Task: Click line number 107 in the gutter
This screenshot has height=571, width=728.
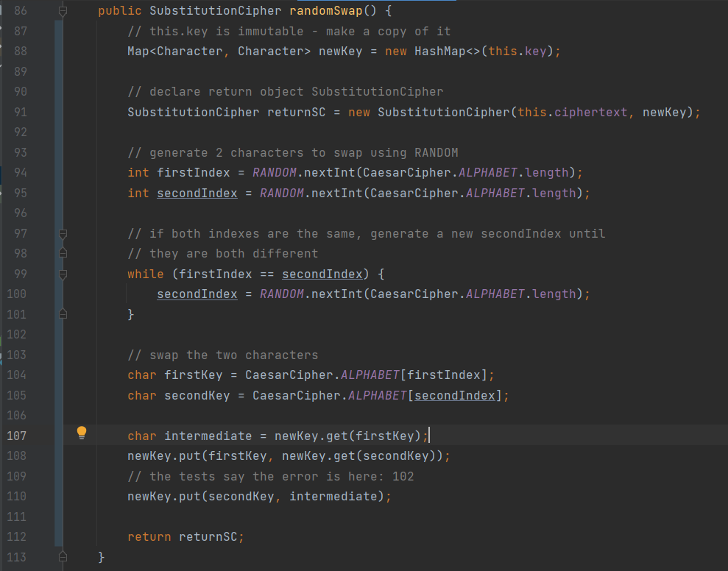Action: tap(17, 436)
